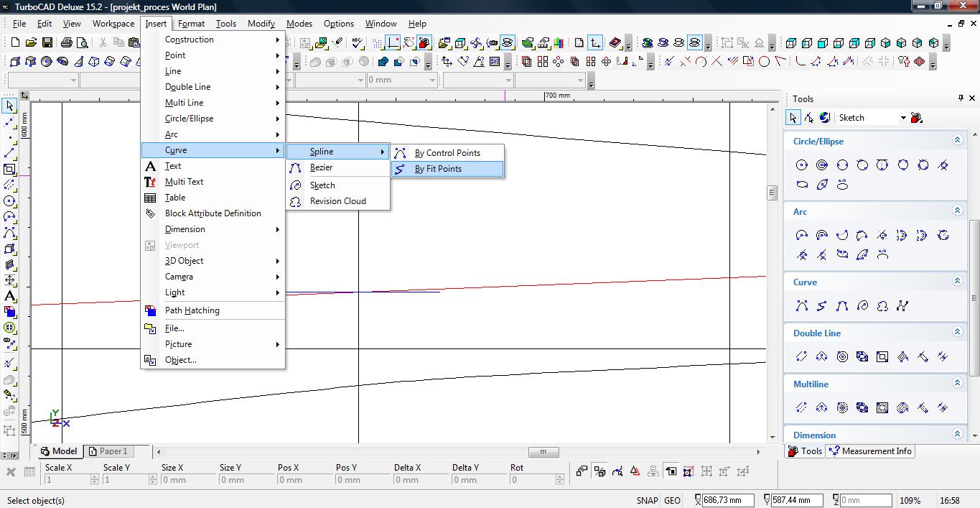Image resolution: width=980 pixels, height=508 pixels.
Task: Collapse the Circle/Ellipse palette section
Action: click(x=957, y=141)
